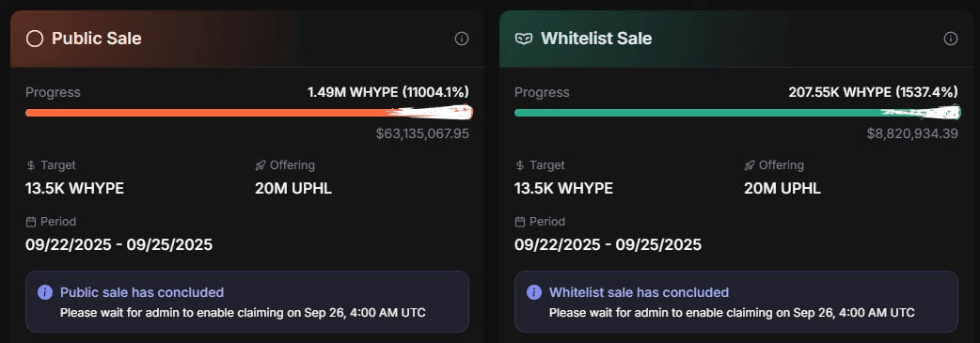Image resolution: width=980 pixels, height=343 pixels.
Task: Select the mask icon beside Whitelist Sale
Action: [x=523, y=39]
